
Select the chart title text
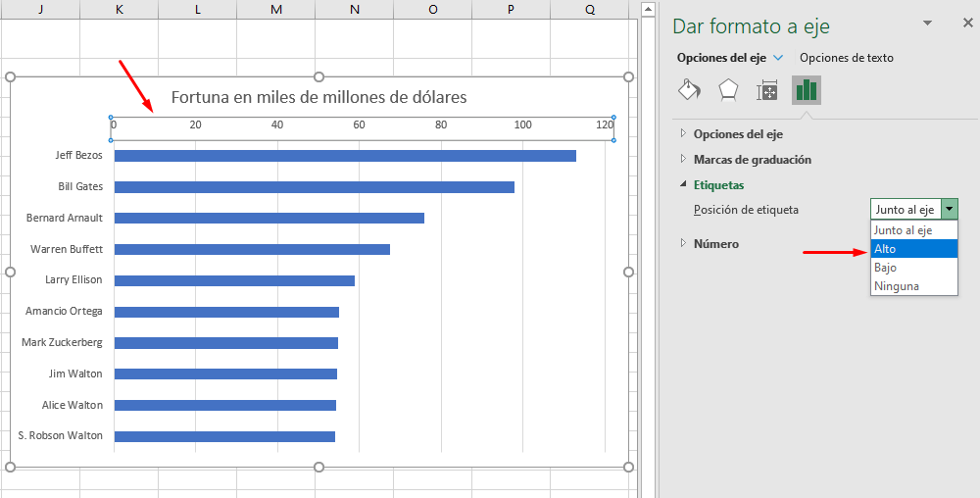point(318,97)
